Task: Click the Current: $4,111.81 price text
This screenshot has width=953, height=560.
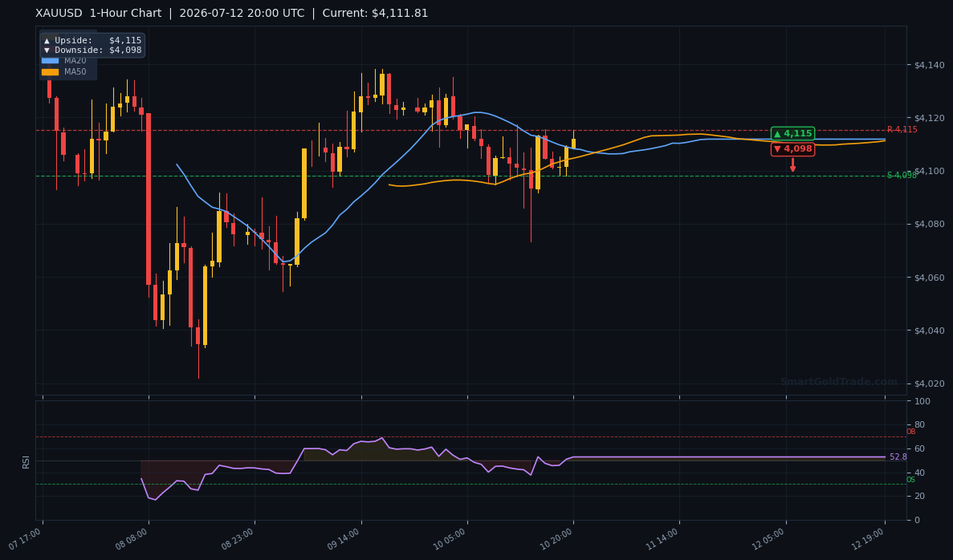Action: tap(375, 14)
